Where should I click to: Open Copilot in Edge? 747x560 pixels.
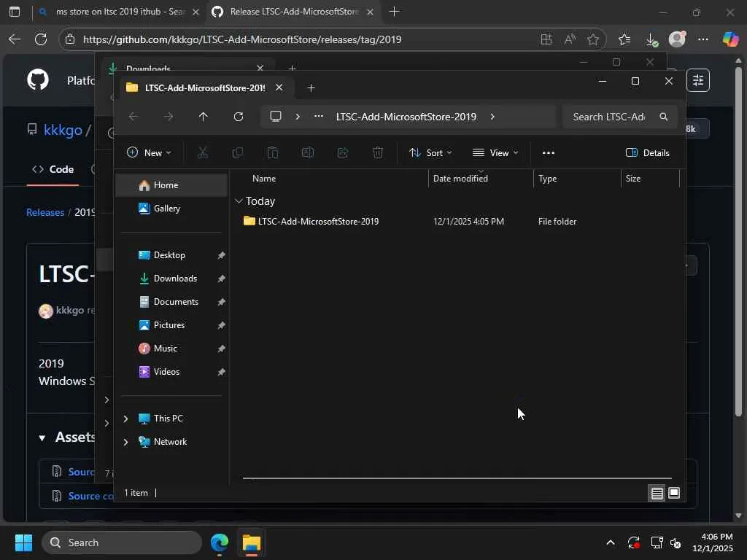pyautogui.click(x=730, y=39)
